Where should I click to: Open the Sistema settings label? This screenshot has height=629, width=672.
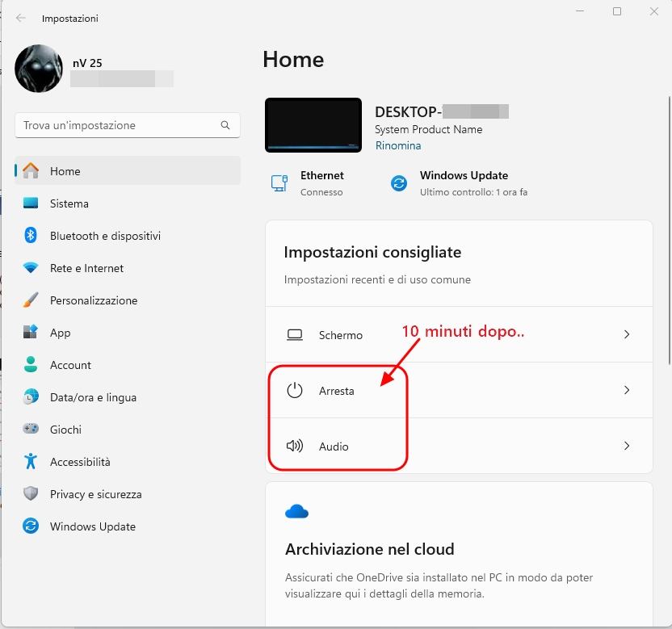point(69,203)
